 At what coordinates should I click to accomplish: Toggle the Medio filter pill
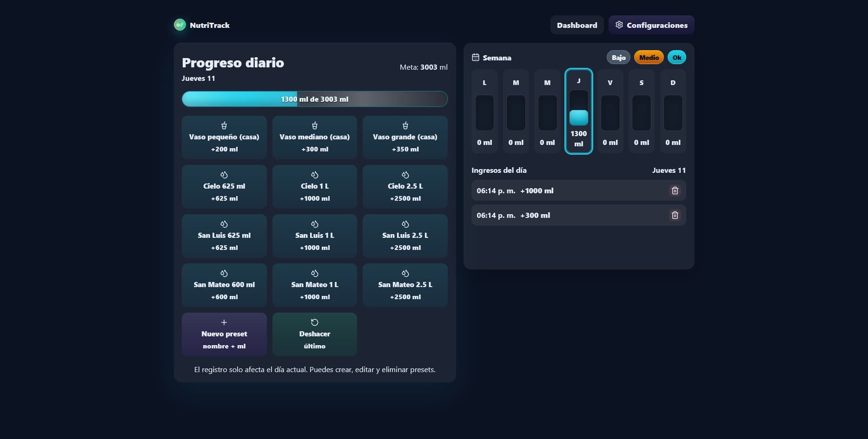click(649, 57)
